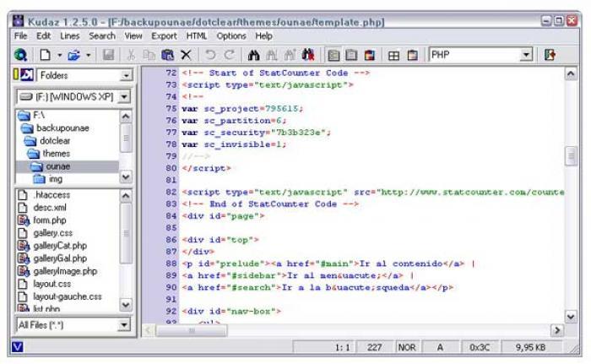Open the View menu

click(x=133, y=35)
